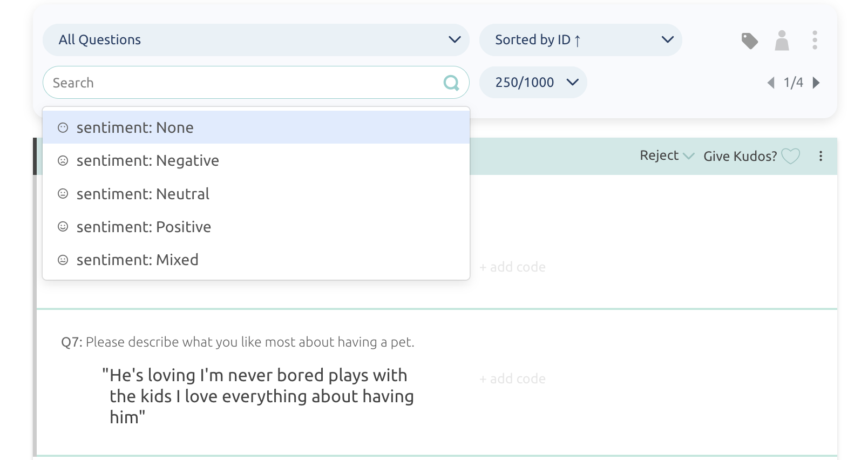The image size is (868, 460).
Task: Click the search magnifier icon
Action: point(451,83)
